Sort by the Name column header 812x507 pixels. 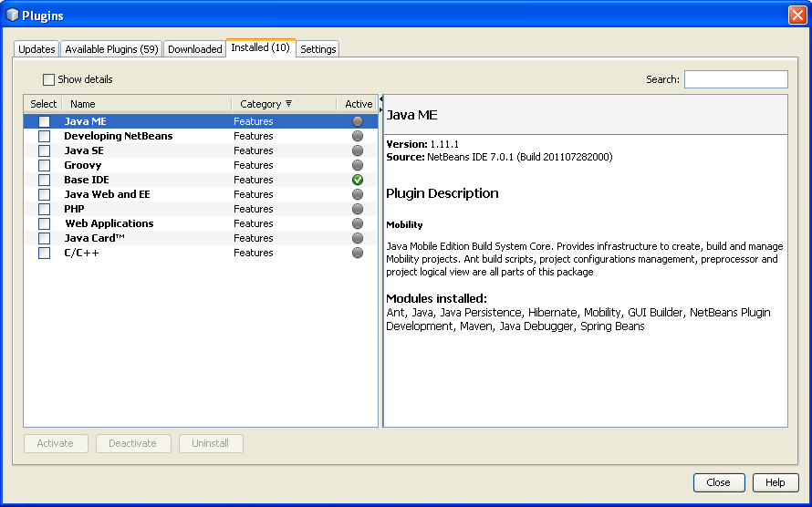tap(147, 104)
